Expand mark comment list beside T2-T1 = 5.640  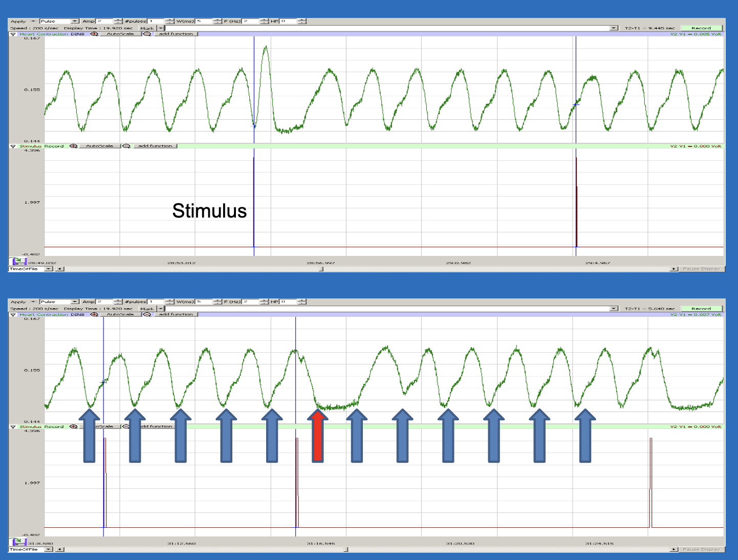pos(614,309)
